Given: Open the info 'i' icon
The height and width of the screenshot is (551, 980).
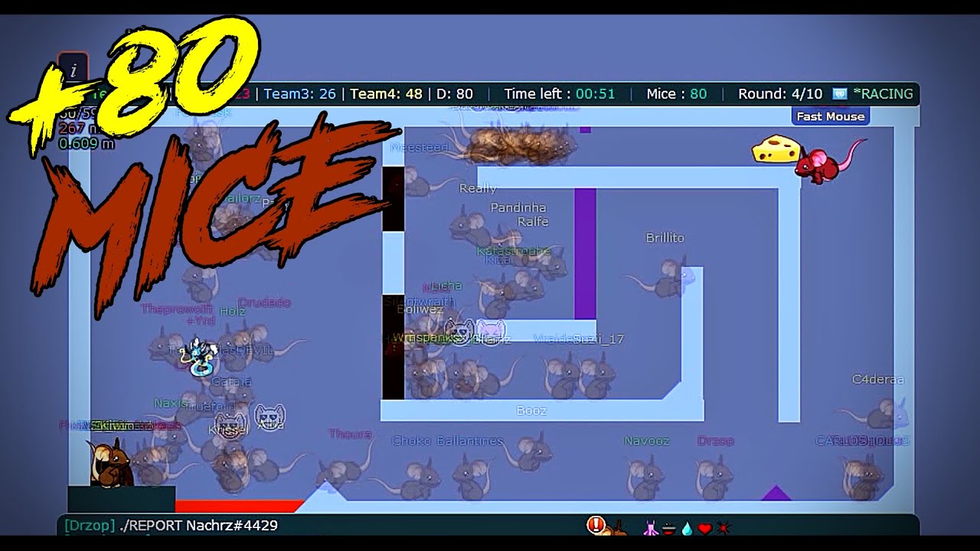Looking at the screenshot, I should (73, 70).
